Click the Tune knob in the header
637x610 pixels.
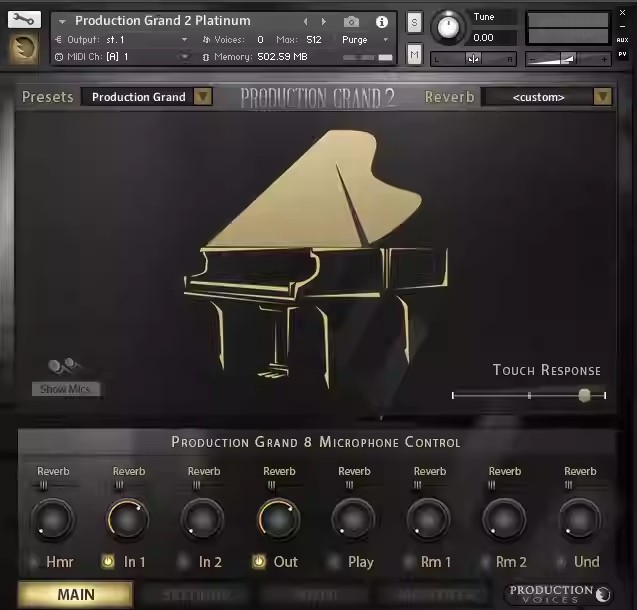click(x=449, y=26)
